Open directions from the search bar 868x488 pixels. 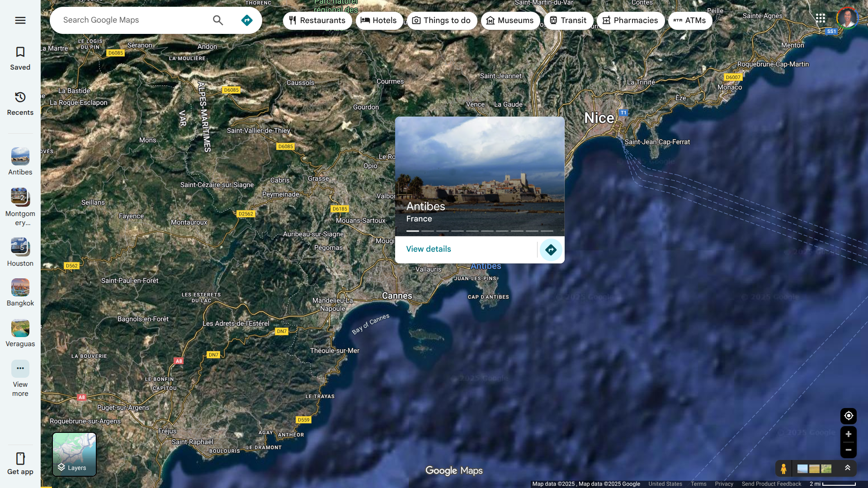[x=247, y=20]
